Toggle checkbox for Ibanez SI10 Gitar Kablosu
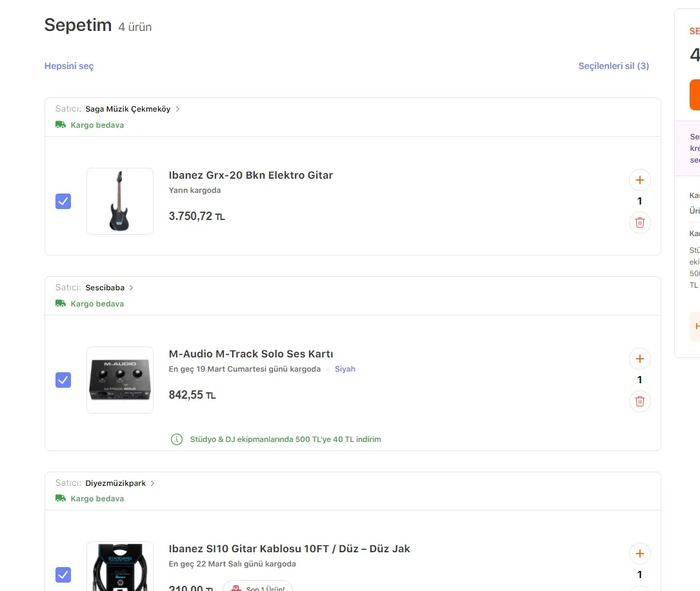700x591 pixels. pos(63,574)
